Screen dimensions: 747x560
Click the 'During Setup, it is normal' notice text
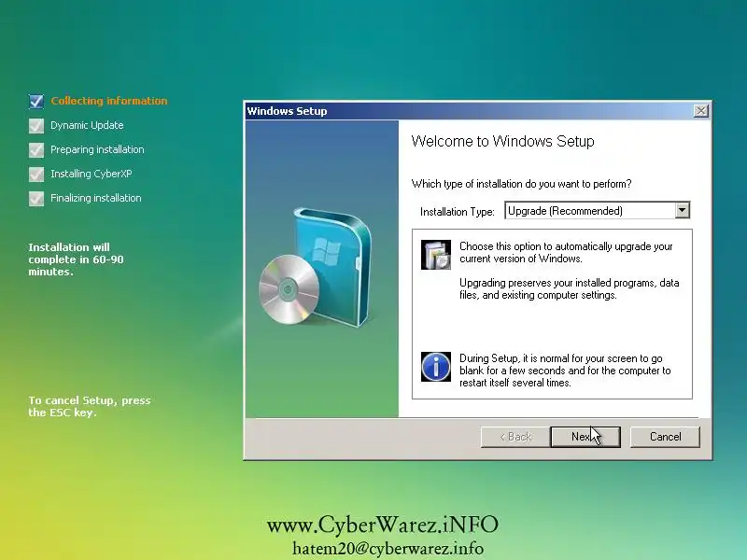[565, 371]
